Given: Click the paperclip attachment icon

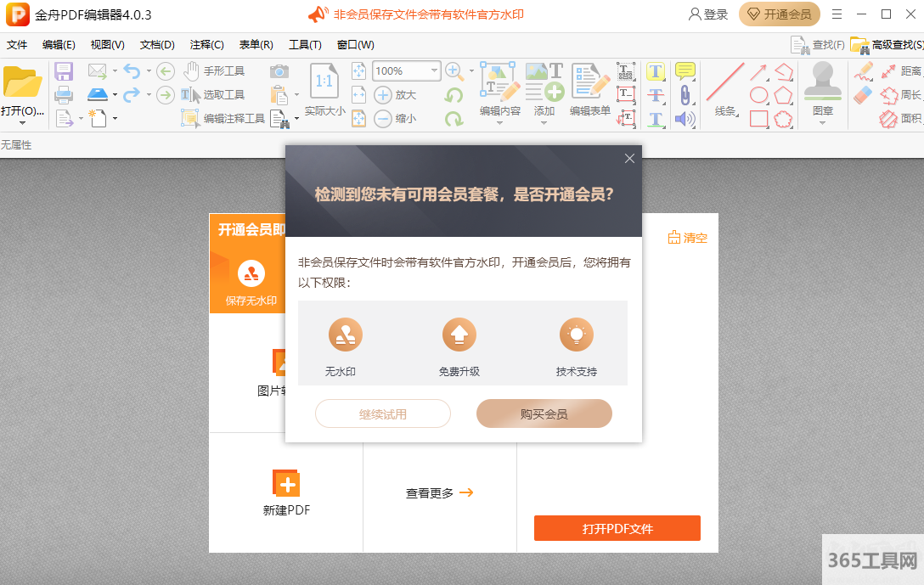Looking at the screenshot, I should [685, 95].
